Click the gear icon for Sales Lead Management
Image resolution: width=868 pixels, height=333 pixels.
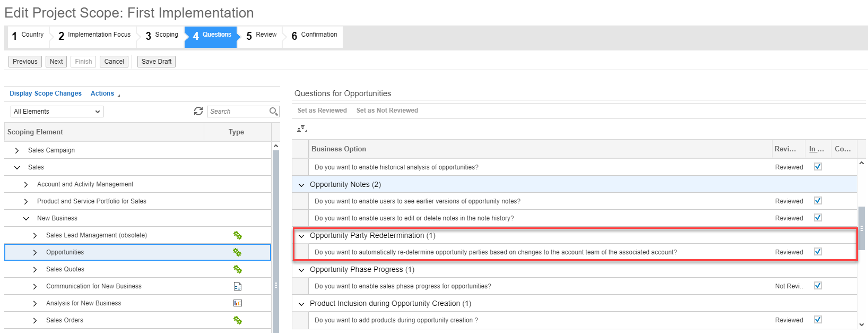point(238,235)
